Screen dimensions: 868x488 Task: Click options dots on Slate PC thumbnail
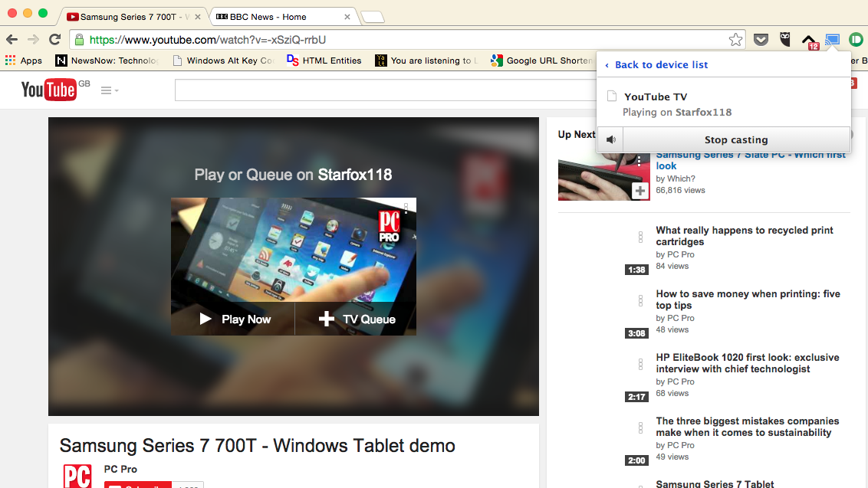(x=639, y=161)
